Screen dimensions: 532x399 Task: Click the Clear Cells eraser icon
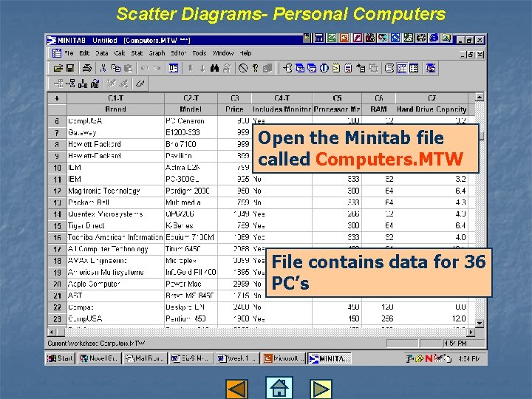tap(140, 83)
